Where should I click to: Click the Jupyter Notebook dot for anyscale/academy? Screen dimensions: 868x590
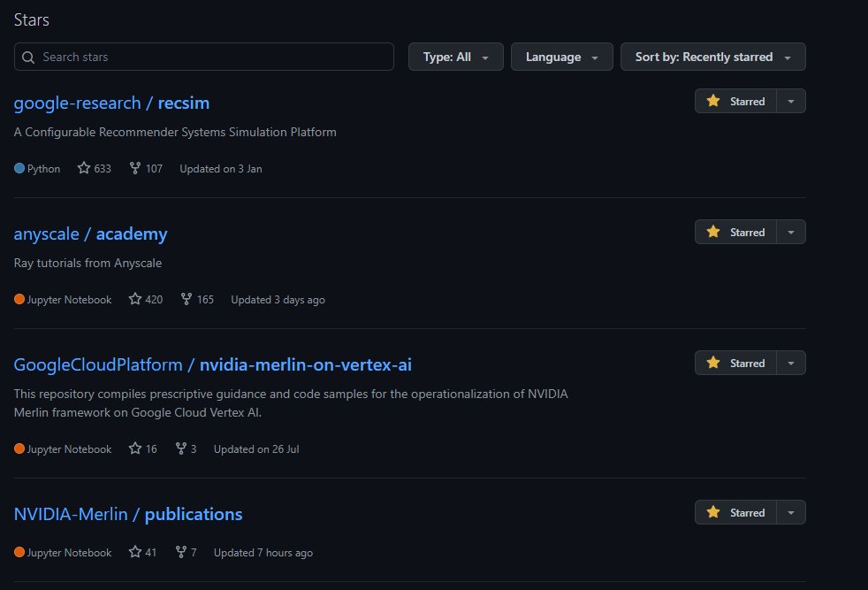[18, 299]
